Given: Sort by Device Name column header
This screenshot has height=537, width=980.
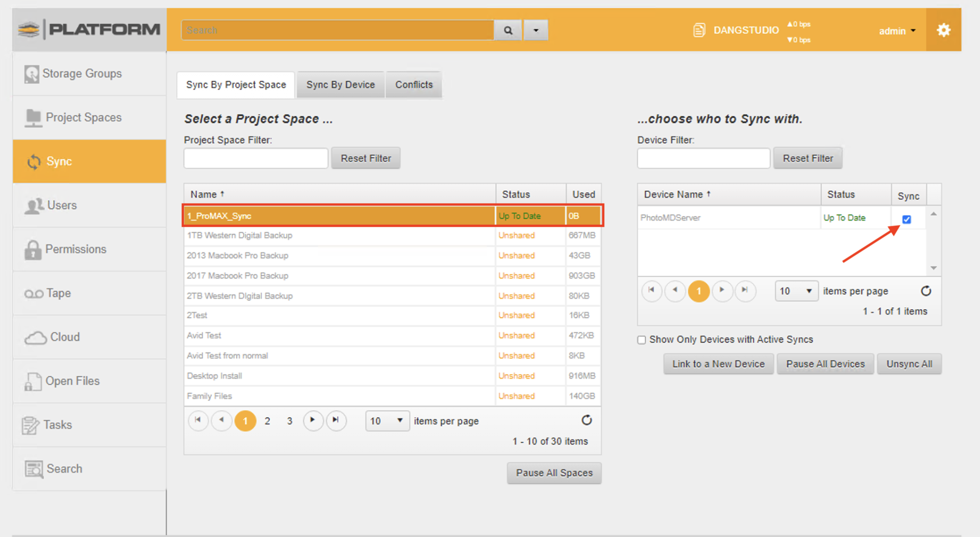Looking at the screenshot, I should coord(673,194).
